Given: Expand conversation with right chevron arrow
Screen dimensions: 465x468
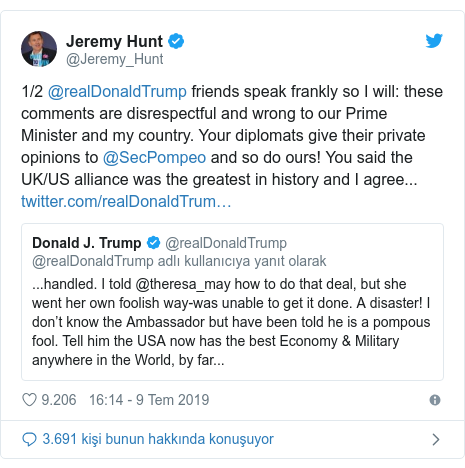Looking at the screenshot, I should 435,440.
